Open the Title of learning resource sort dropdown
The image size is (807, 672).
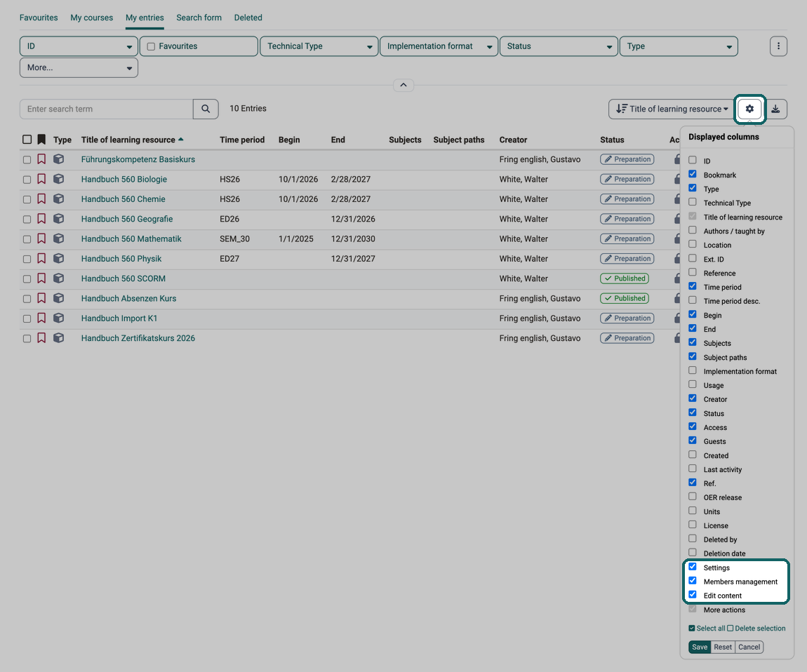click(672, 109)
